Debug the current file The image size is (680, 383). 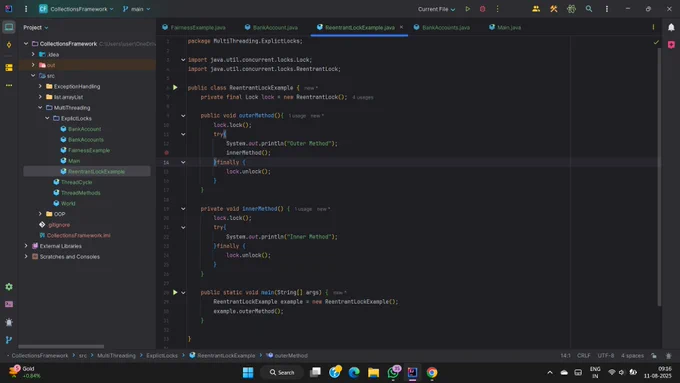(x=482, y=9)
